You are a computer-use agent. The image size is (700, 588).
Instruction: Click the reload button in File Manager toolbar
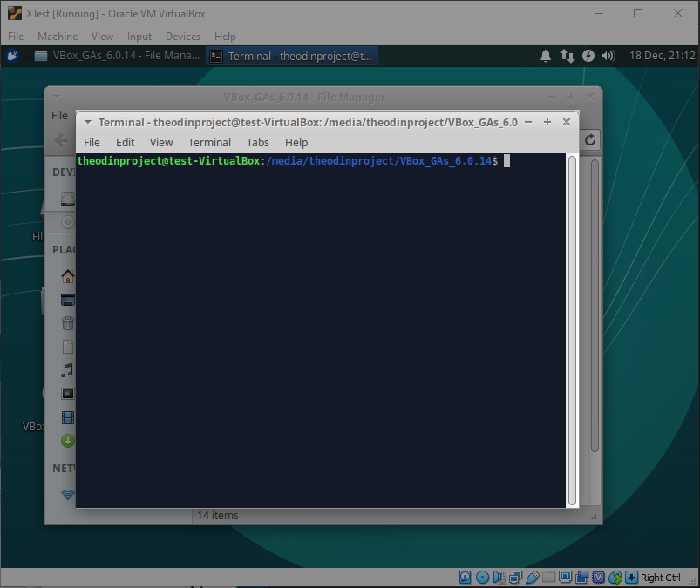click(x=590, y=139)
